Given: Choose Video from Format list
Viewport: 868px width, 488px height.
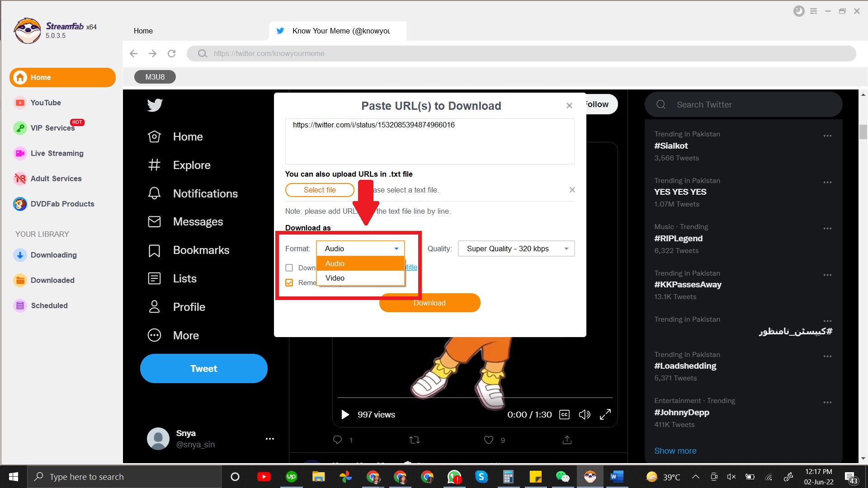Looking at the screenshot, I should (360, 278).
